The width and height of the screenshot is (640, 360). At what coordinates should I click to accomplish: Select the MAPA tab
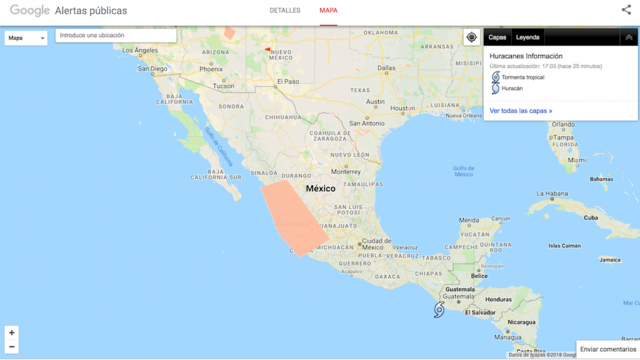328,10
